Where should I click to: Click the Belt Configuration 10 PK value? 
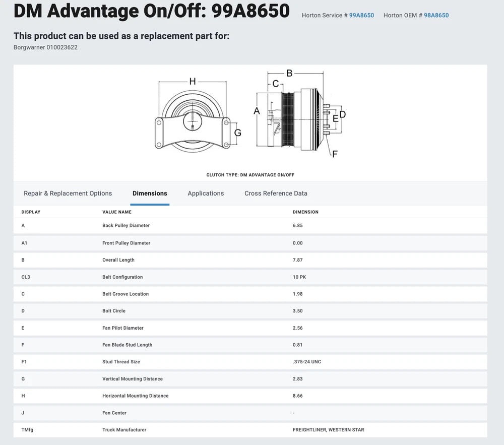pos(299,277)
